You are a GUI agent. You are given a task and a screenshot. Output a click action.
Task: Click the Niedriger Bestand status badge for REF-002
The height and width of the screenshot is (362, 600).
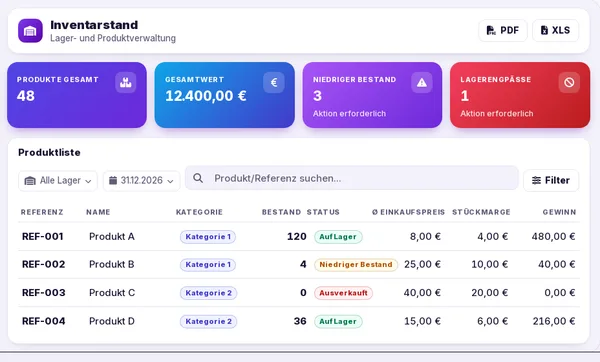pos(356,264)
